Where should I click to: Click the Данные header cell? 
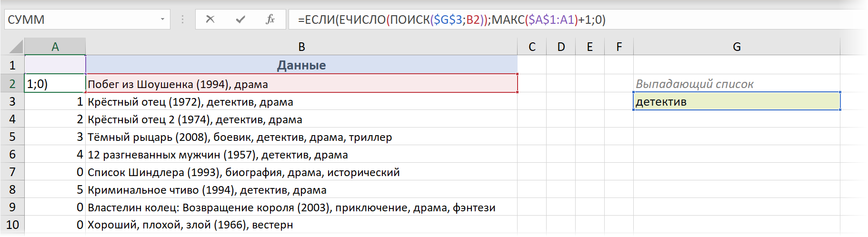301,65
